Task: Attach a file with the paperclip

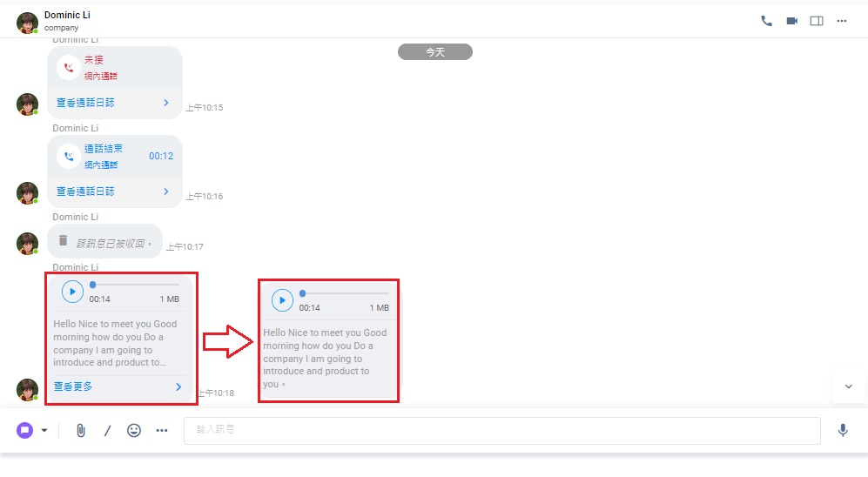Action: pyautogui.click(x=81, y=431)
